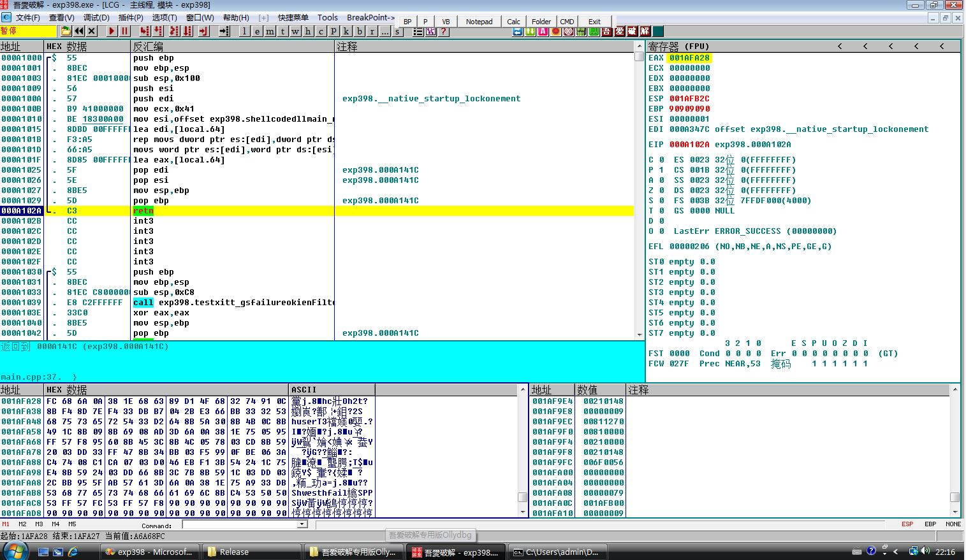The image size is (966, 560).
Task: Toggle the P flag value in registers
Action: [661, 170]
